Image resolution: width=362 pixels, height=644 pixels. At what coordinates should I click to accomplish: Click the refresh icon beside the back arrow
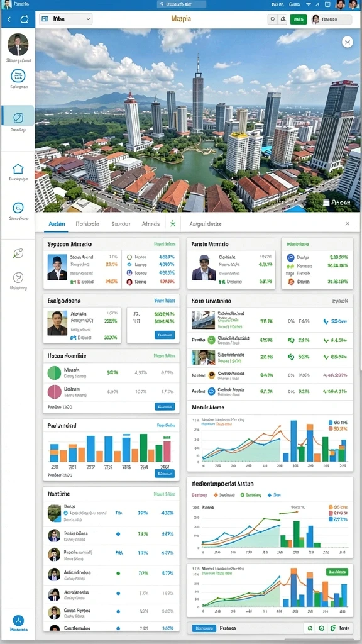[25, 19]
